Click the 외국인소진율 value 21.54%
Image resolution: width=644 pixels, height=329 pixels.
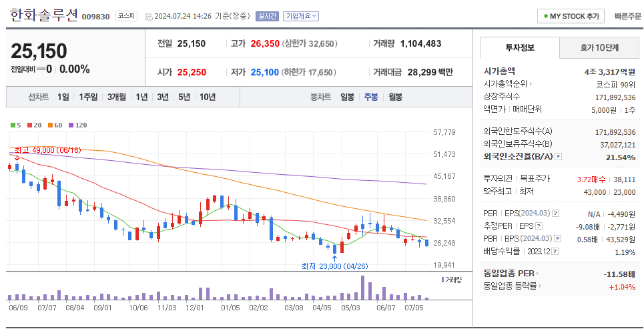(x=621, y=157)
